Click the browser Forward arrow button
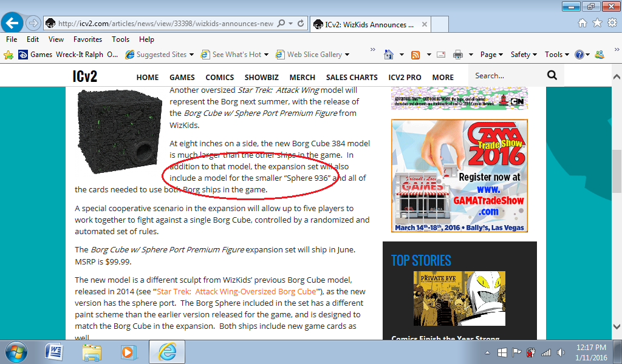Viewport: 622px width, 364px height. 33,24
